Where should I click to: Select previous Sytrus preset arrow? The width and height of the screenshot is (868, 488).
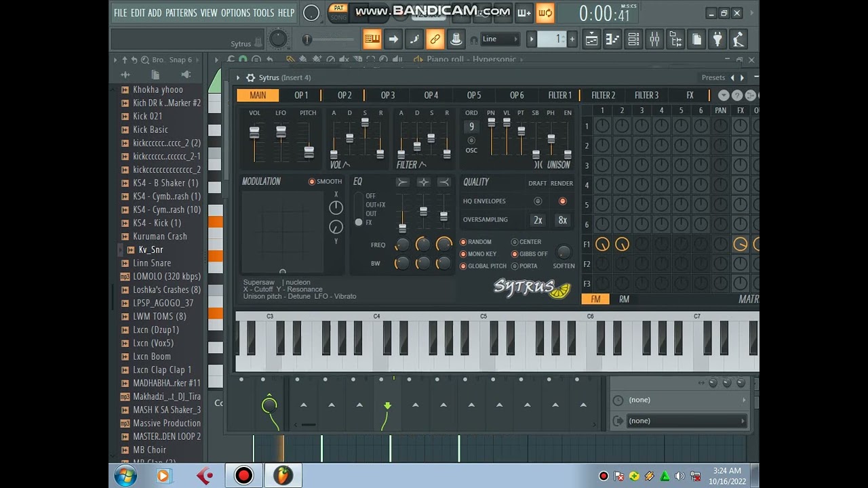coord(732,78)
